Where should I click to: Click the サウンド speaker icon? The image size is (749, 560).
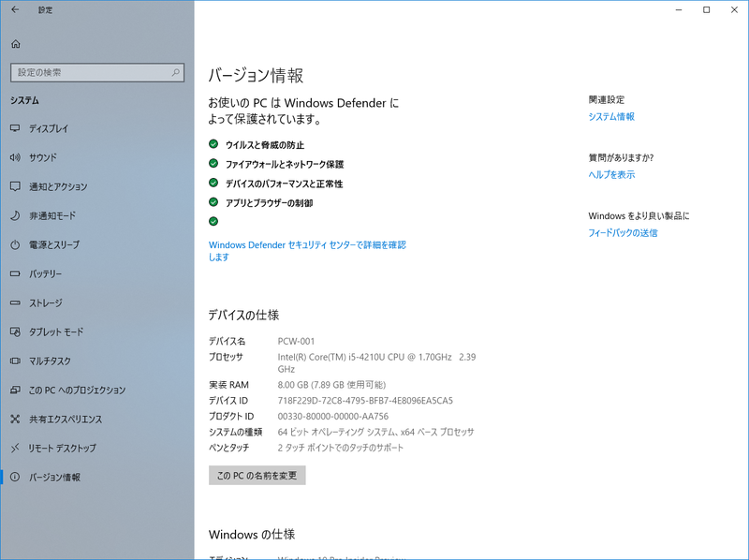15,157
